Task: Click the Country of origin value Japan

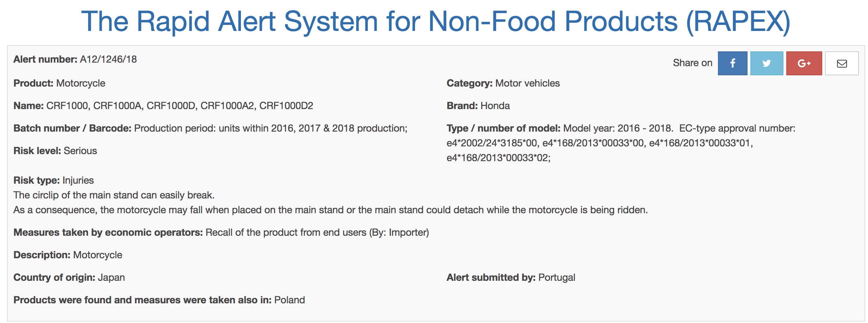Action: (x=111, y=277)
